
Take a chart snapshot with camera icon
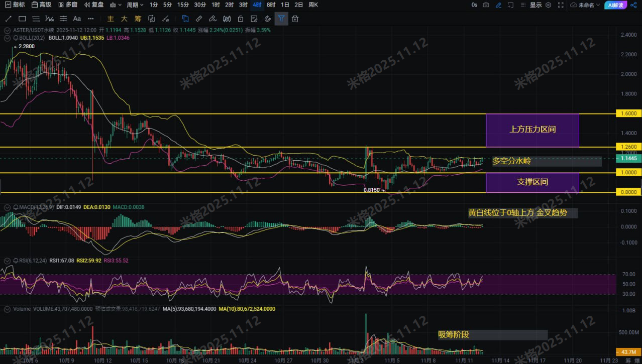486,5
